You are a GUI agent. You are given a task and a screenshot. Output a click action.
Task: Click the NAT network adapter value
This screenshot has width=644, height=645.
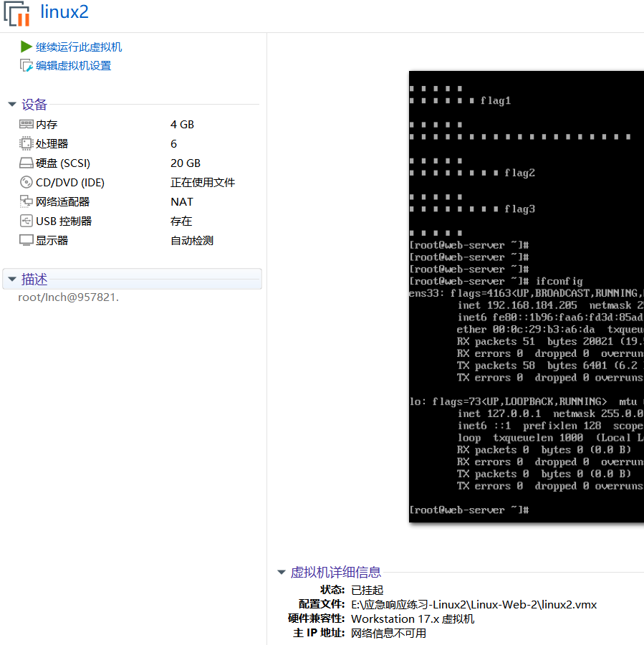coord(182,201)
